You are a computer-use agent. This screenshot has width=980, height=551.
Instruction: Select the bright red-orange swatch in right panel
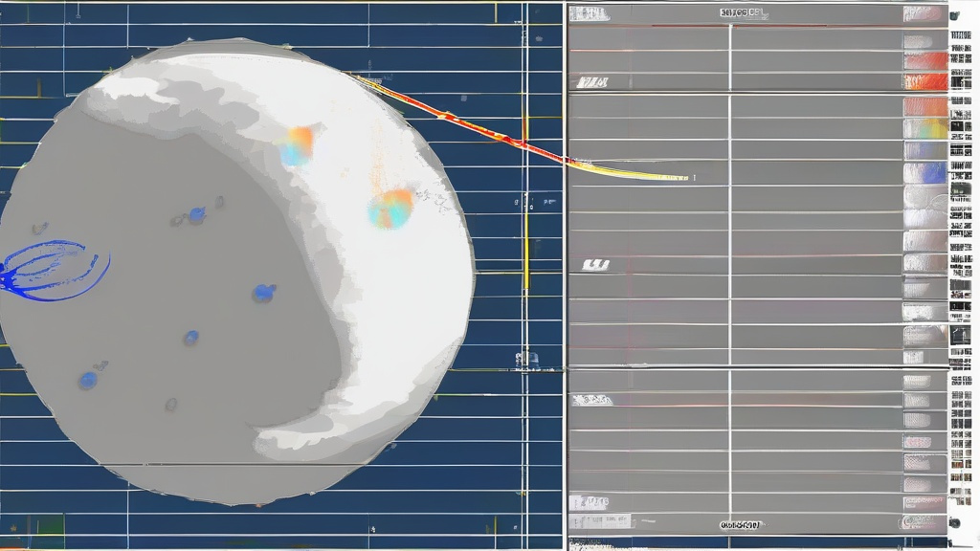pyautogui.click(x=925, y=82)
